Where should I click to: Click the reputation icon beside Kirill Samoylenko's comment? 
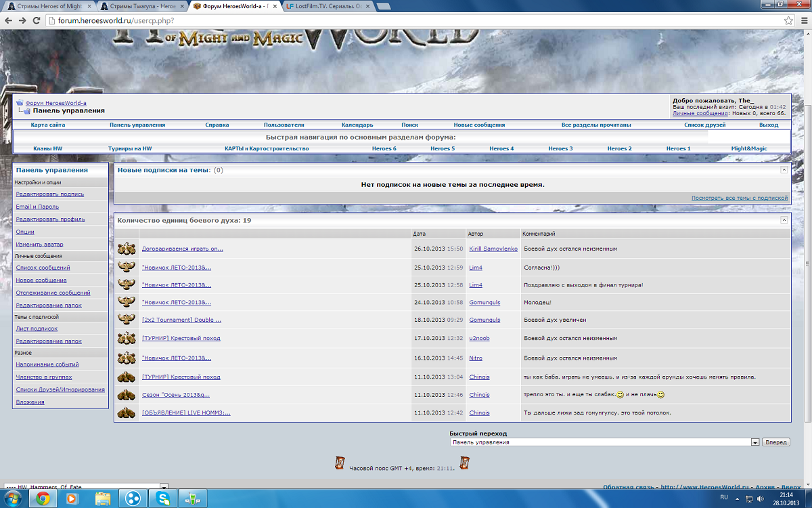click(x=127, y=249)
